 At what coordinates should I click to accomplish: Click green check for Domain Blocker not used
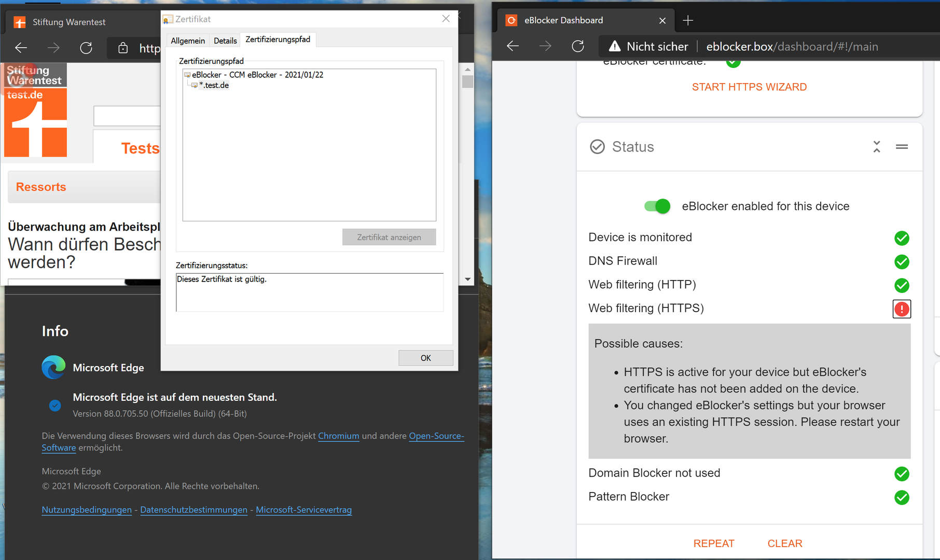tap(902, 473)
